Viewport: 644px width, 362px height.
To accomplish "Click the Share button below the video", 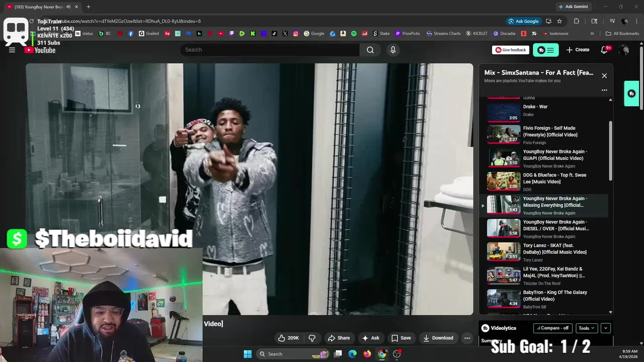I will (339, 338).
